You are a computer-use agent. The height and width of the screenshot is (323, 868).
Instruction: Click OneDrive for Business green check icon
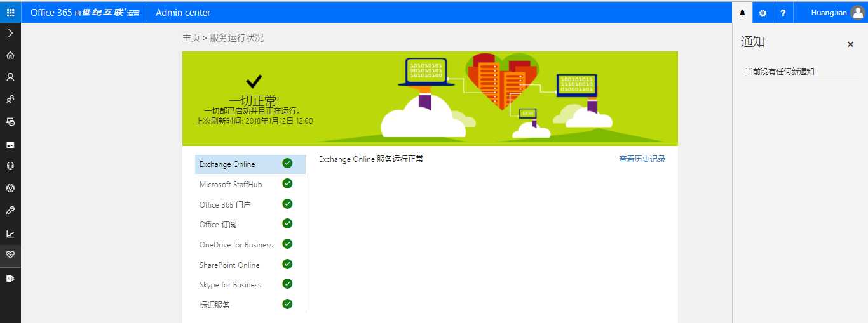287,244
